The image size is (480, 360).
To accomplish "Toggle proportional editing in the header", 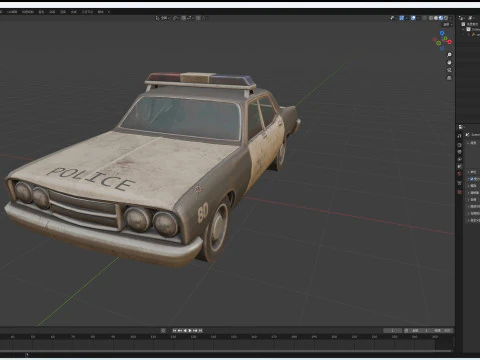I will pos(198,18).
